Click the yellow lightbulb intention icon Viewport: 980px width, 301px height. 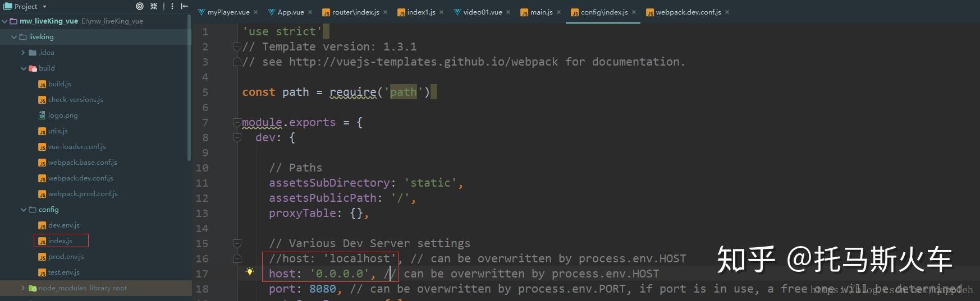(x=250, y=272)
